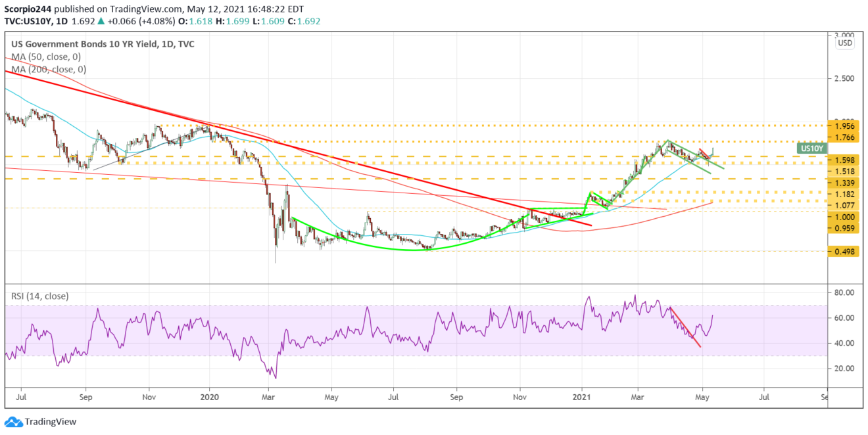Click the green US10Y price tag
Viewport: 868px width, 435px height.
(813, 149)
